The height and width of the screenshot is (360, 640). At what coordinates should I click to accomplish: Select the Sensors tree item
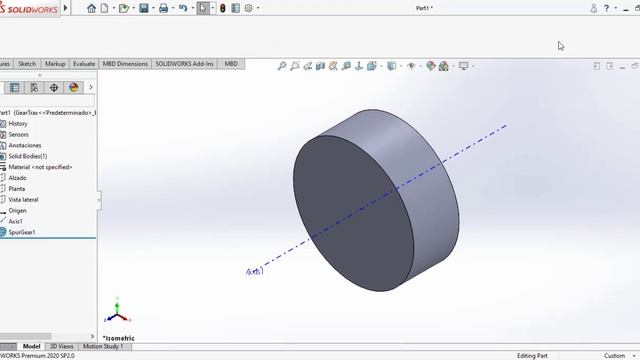pos(18,134)
